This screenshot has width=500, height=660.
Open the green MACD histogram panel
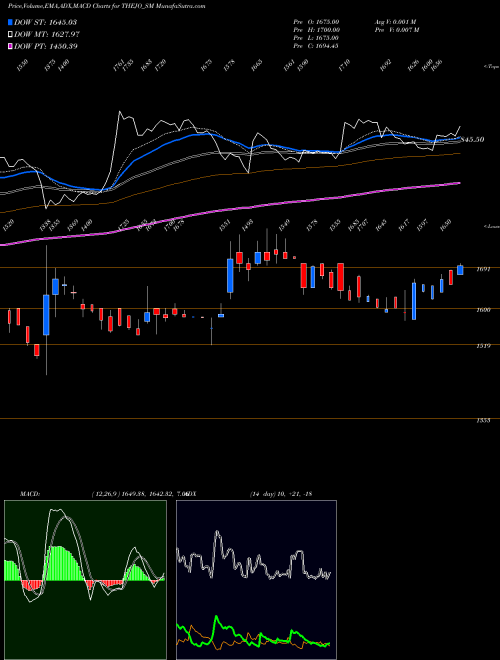[x=85, y=580]
